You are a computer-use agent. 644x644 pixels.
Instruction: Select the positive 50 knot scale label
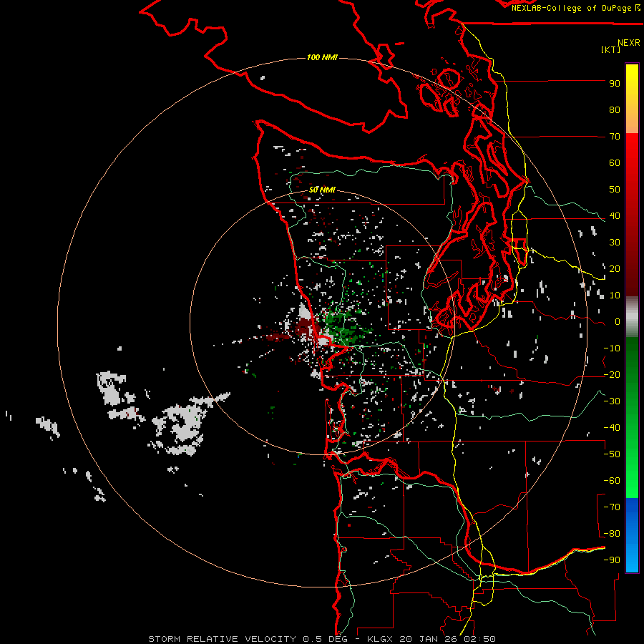(x=615, y=190)
